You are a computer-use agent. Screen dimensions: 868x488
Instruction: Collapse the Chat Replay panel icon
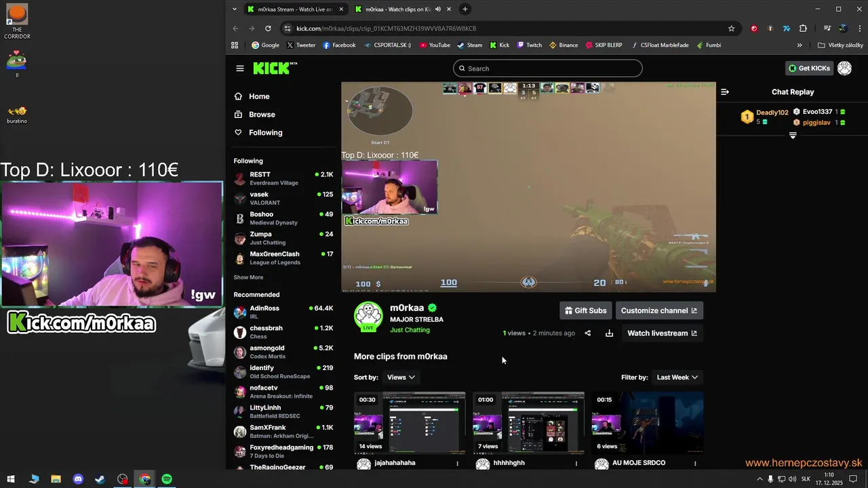[725, 92]
